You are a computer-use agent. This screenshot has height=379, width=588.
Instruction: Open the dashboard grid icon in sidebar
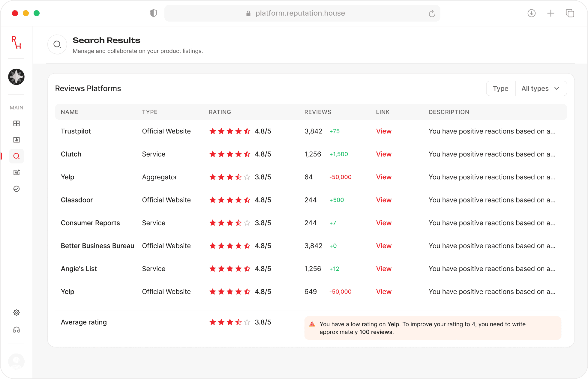point(16,124)
